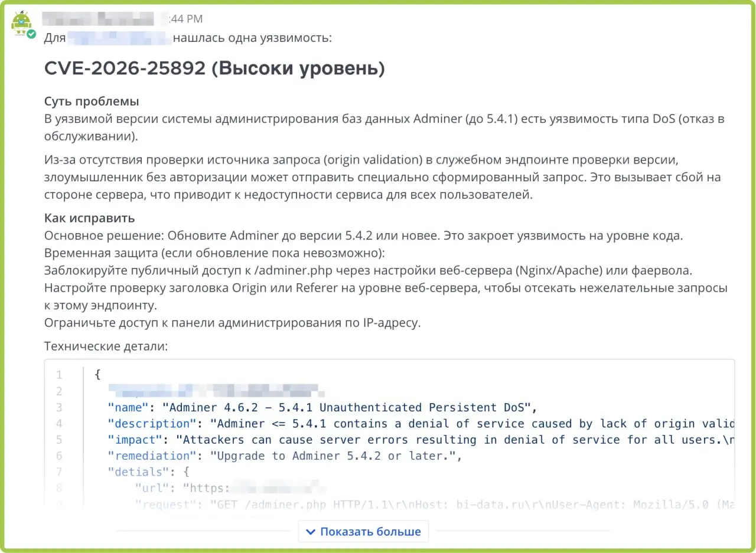756x553 pixels.
Task: Click the blurred sender name
Action: (99, 19)
